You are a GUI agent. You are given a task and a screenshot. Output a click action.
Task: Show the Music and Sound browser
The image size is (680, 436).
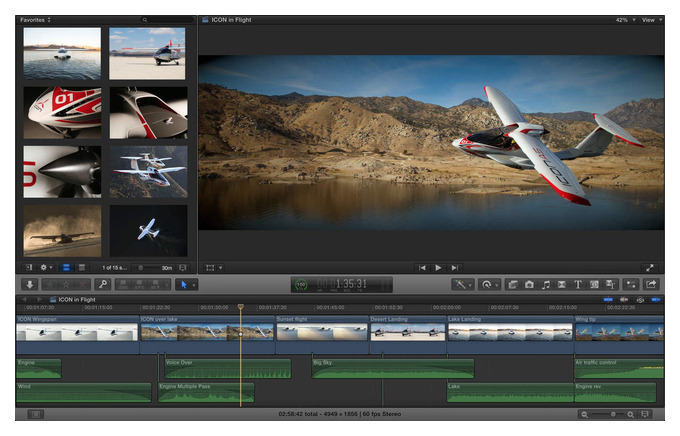click(546, 285)
